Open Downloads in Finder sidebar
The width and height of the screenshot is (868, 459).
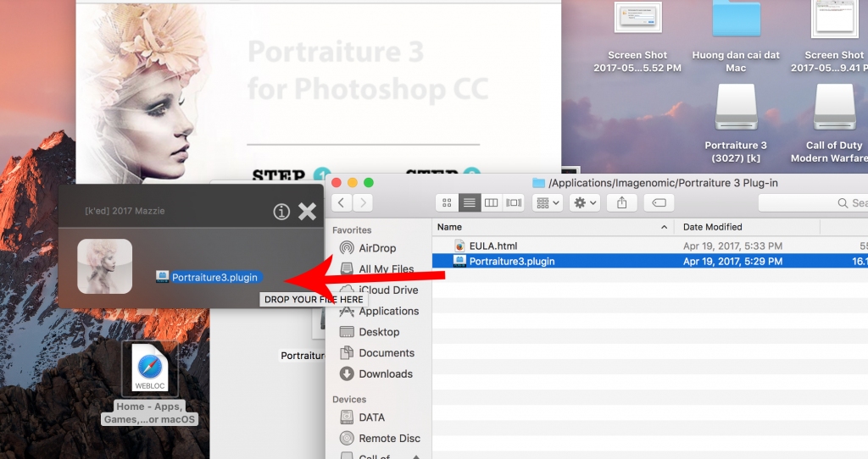coord(386,373)
